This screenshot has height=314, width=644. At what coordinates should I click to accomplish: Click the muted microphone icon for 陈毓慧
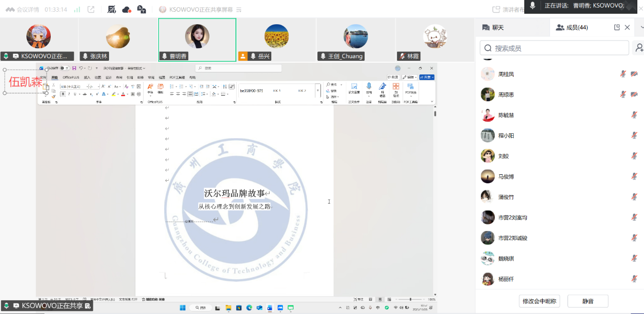pyautogui.click(x=634, y=115)
